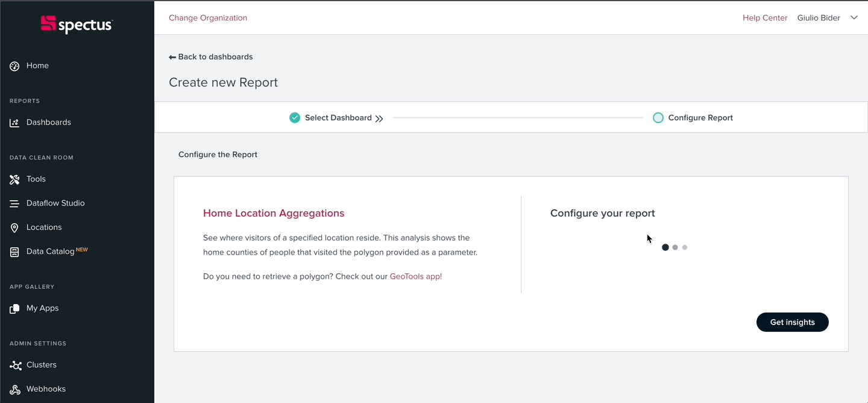Viewport: 868px width, 403px height.
Task: Click the Home Location Aggregations title
Action: pyautogui.click(x=274, y=213)
